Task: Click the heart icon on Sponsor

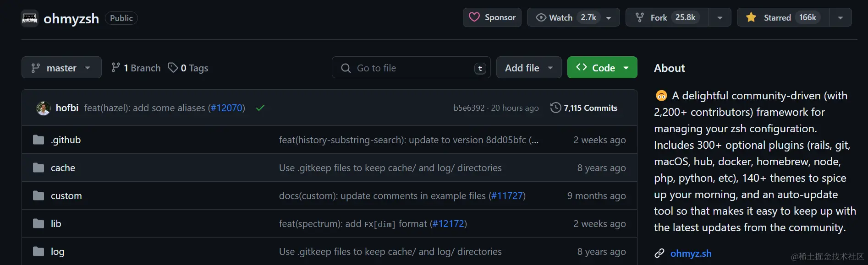Action: click(x=474, y=17)
